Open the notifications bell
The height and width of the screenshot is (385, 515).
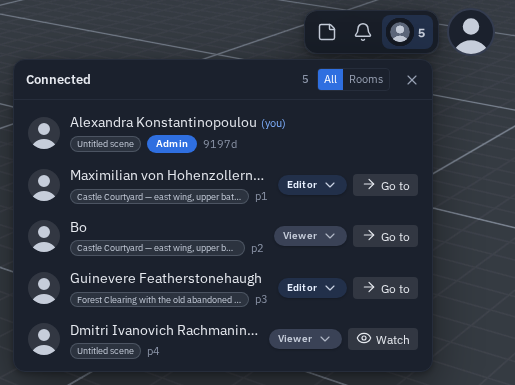click(363, 32)
